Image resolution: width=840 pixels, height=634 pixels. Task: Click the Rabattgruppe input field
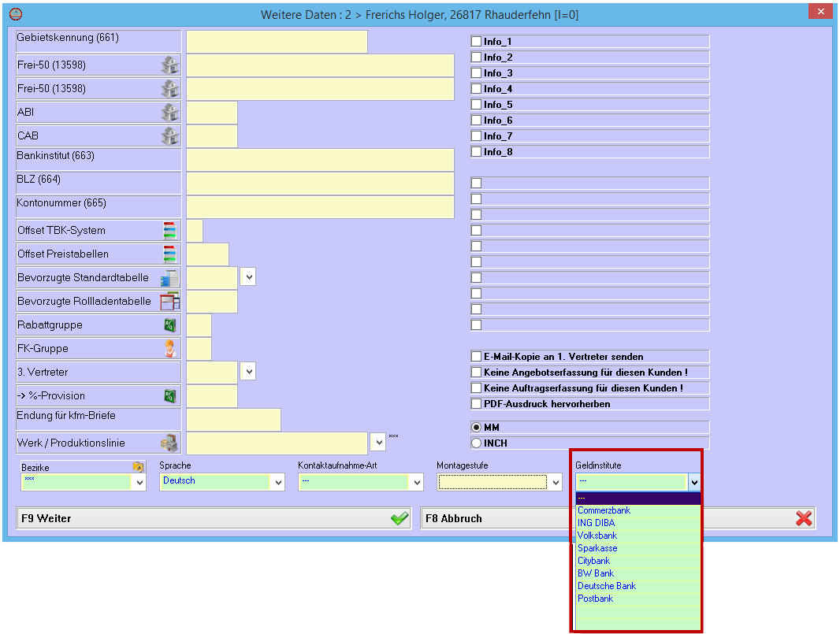199,325
